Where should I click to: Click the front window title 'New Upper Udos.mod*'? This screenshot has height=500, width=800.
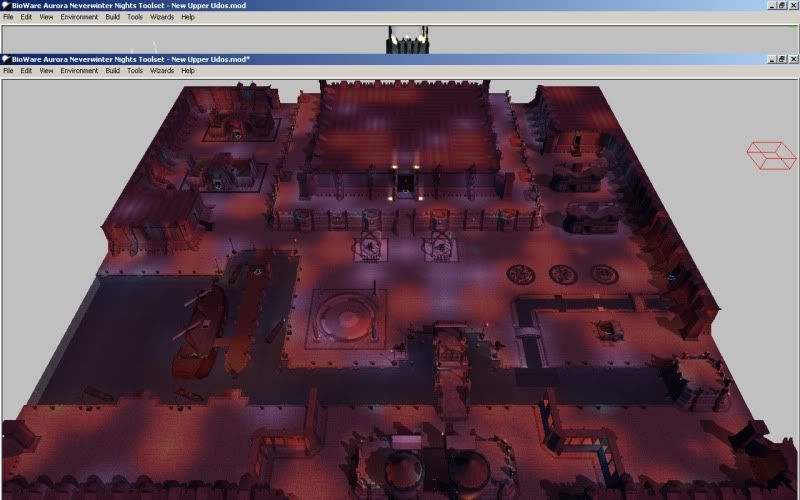coord(210,59)
